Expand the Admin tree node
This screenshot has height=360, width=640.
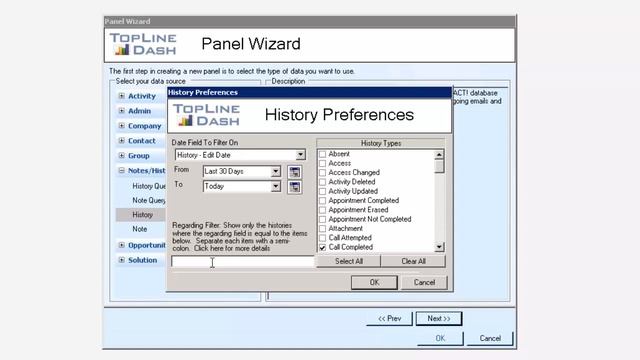pos(122,111)
